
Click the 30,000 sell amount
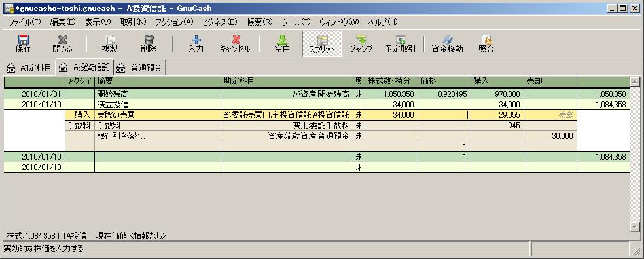(550, 136)
